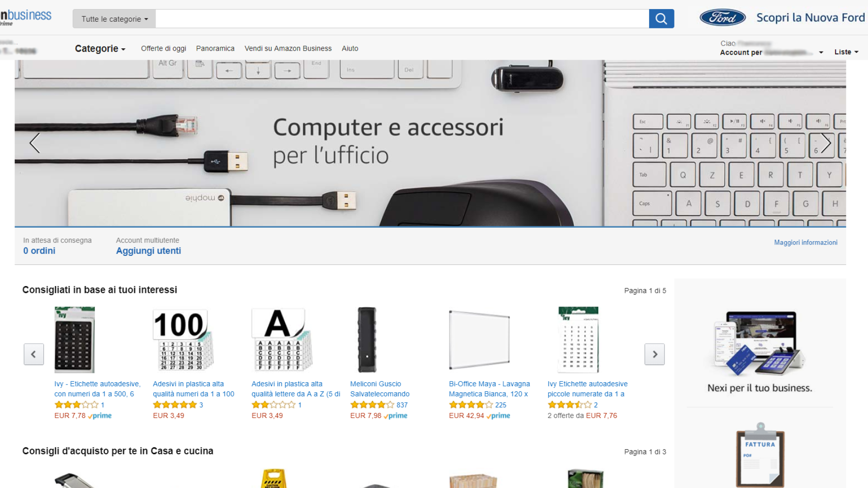
Task: Open 225 reviews for Bi-Office Maya
Action: (500, 405)
